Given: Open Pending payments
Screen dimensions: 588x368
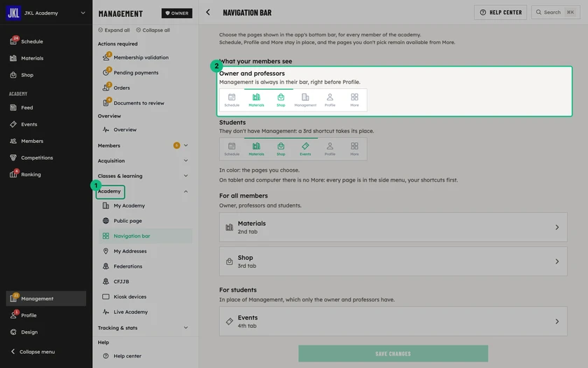Looking at the screenshot, I should (x=146, y=72).
